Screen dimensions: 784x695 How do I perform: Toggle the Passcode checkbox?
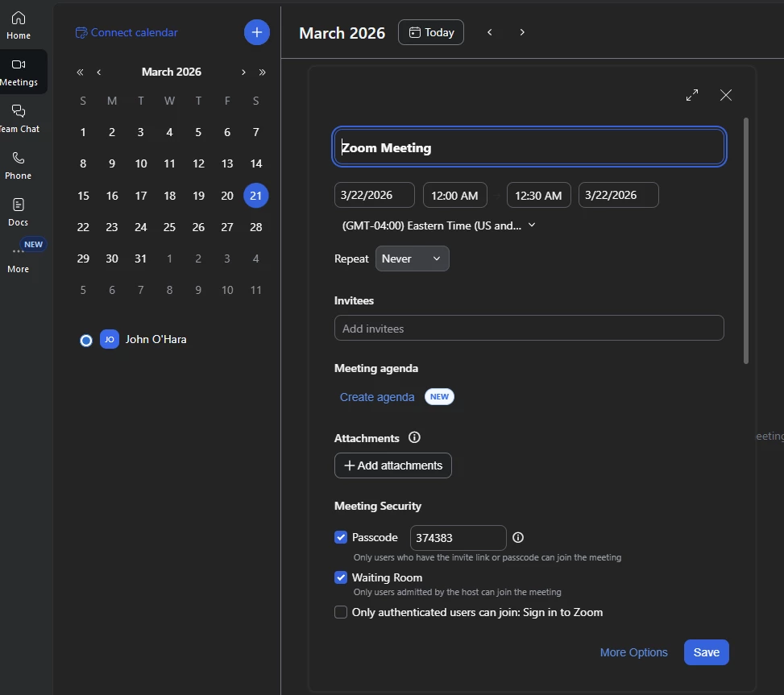click(341, 538)
